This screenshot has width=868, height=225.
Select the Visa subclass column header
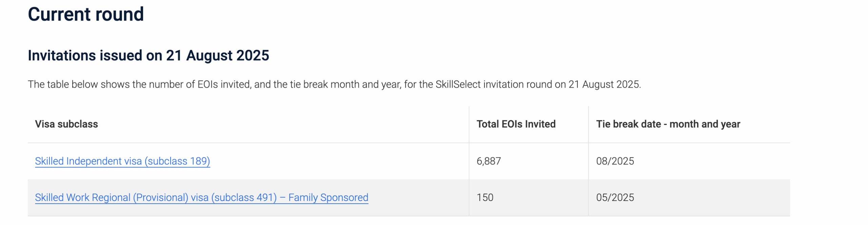point(66,124)
